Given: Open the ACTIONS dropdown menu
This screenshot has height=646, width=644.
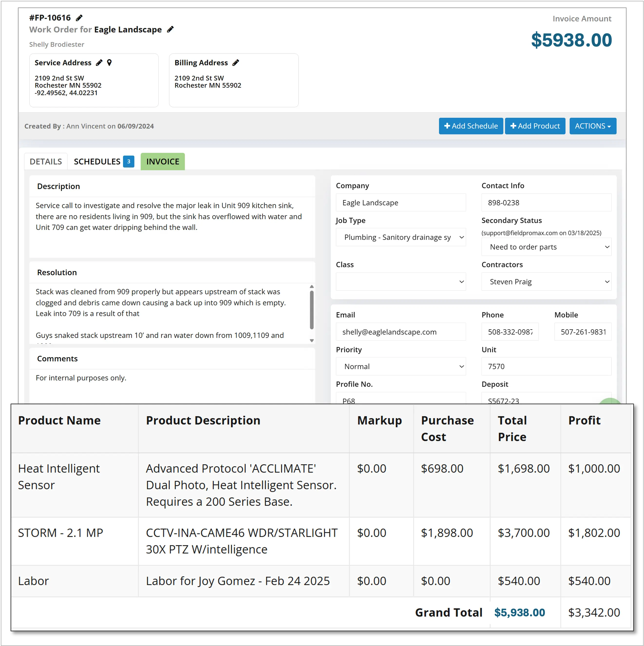Looking at the screenshot, I should click(x=593, y=126).
